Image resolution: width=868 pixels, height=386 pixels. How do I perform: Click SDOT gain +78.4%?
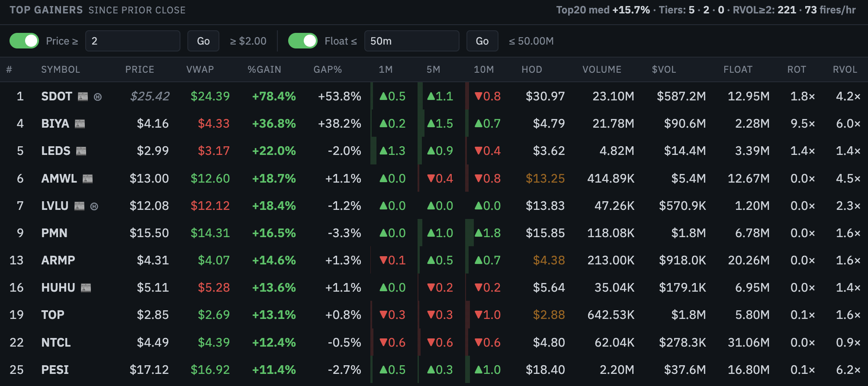pos(274,96)
